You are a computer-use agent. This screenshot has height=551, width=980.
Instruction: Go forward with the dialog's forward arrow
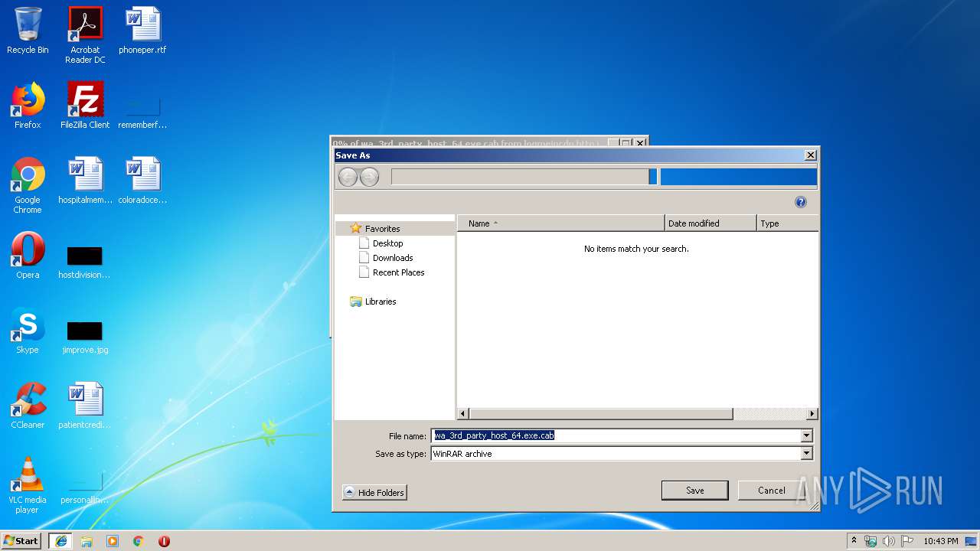click(369, 178)
